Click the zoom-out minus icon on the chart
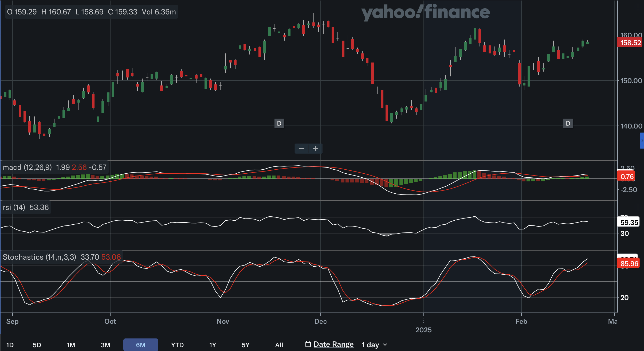Viewport: 644px width, 351px height. coord(301,149)
